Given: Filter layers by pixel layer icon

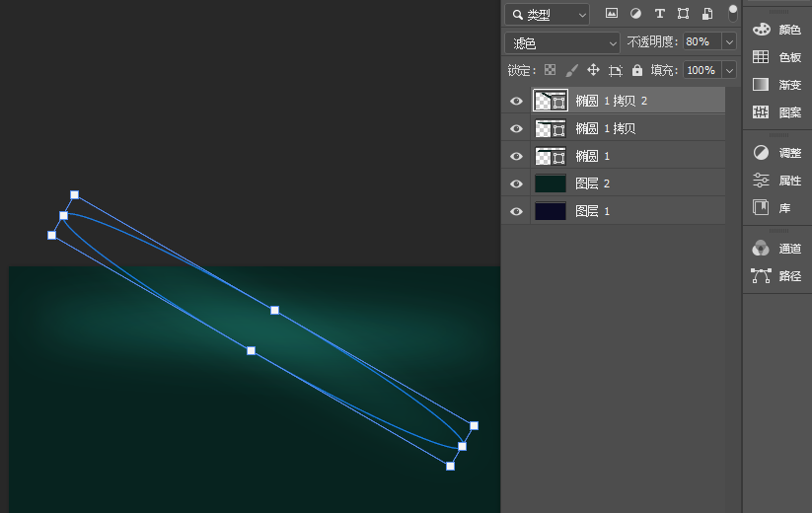Looking at the screenshot, I should (612, 14).
